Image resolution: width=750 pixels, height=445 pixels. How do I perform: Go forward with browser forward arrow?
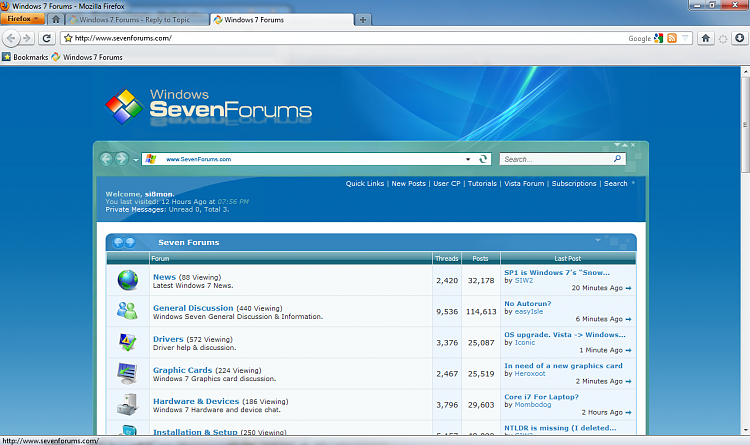coord(27,38)
